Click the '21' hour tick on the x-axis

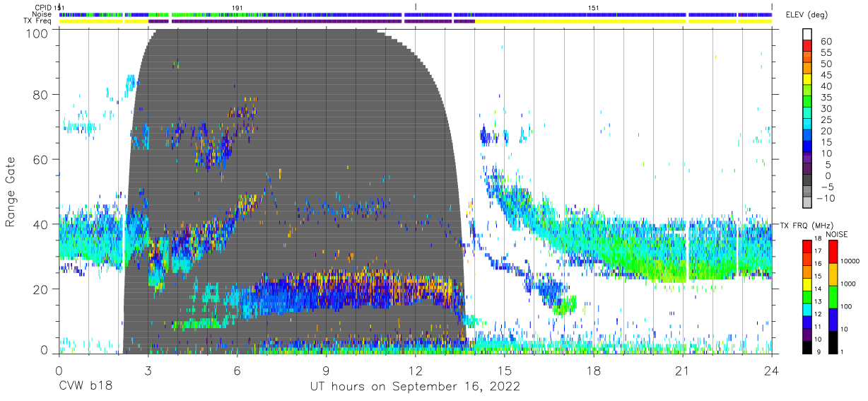682,370
